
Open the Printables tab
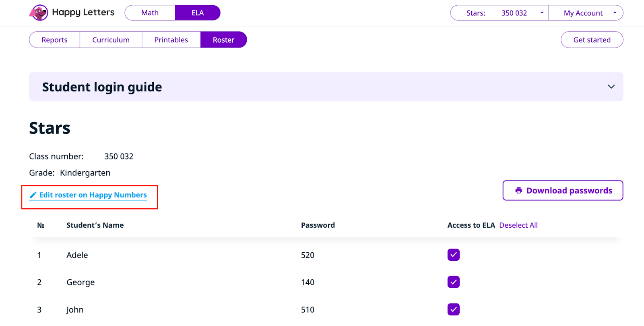tap(171, 40)
